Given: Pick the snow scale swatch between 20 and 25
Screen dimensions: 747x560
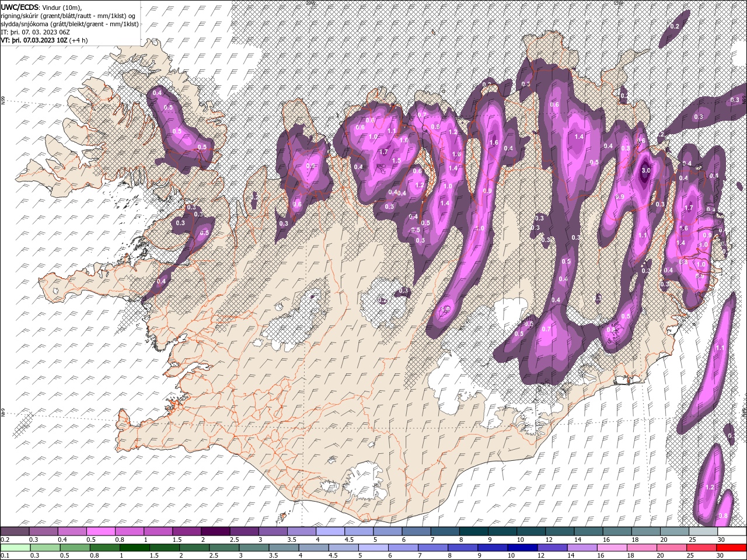Looking at the screenshot, I should [x=675, y=531].
